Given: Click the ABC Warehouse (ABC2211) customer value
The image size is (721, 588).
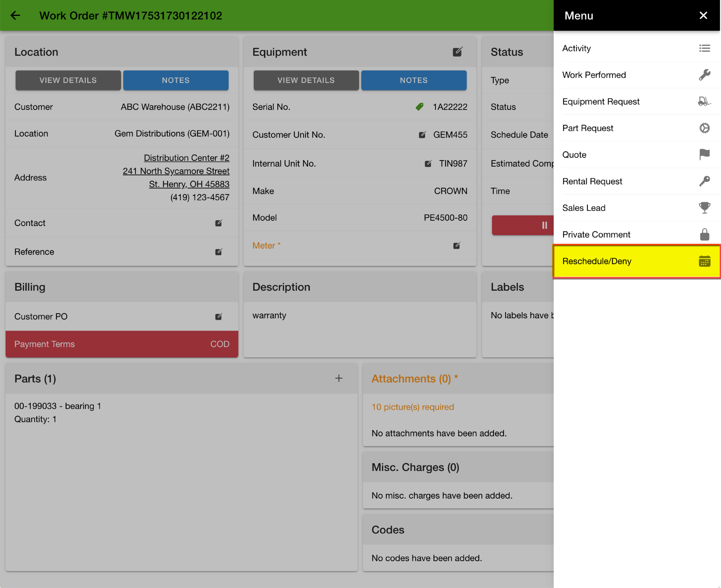Looking at the screenshot, I should point(175,107).
